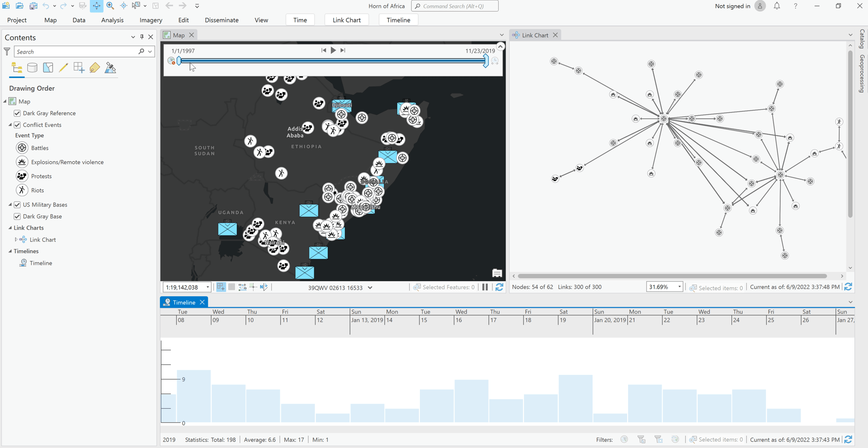Pause dynamic updates with the pause icon in map status bar
868x448 pixels.
485,287
